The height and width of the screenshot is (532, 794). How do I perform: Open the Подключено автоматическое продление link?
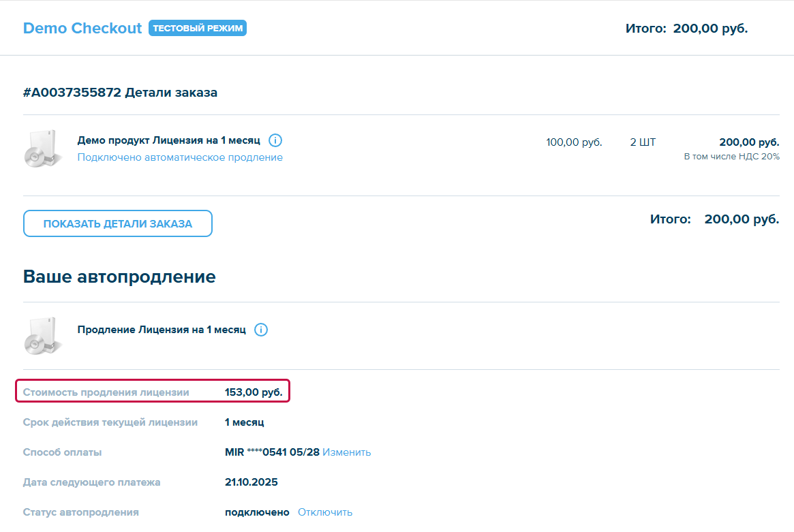(x=180, y=157)
